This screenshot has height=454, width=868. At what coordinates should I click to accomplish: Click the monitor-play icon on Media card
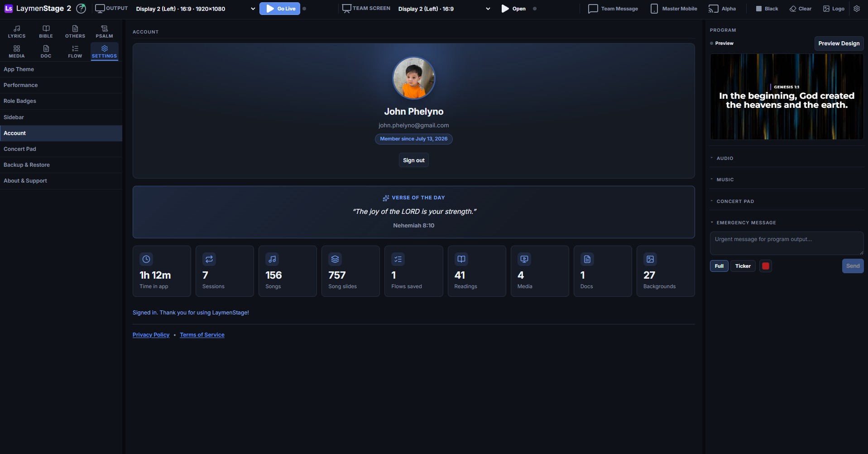(524, 259)
